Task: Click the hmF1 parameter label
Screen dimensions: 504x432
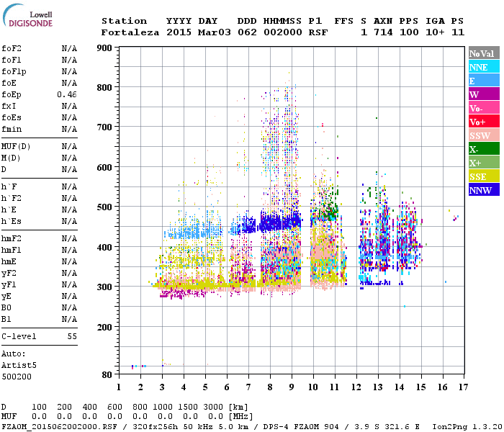Action: [12, 250]
